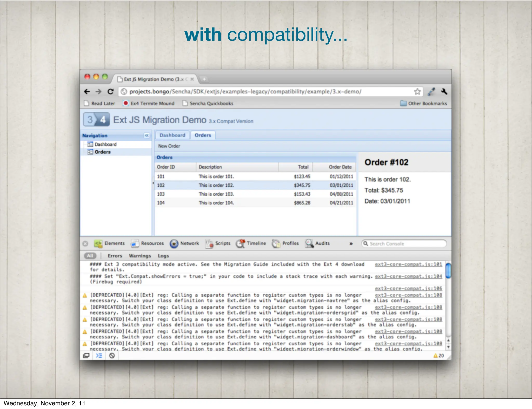Open the Audits devtools panel
The width and height of the screenshot is (532, 409).
click(x=317, y=243)
